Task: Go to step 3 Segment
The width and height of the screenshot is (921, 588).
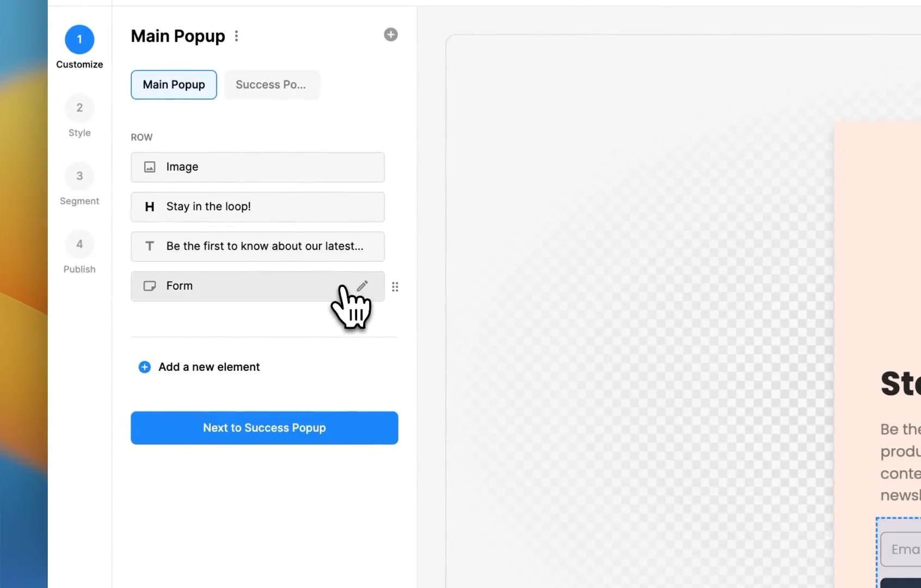Action: point(79,176)
